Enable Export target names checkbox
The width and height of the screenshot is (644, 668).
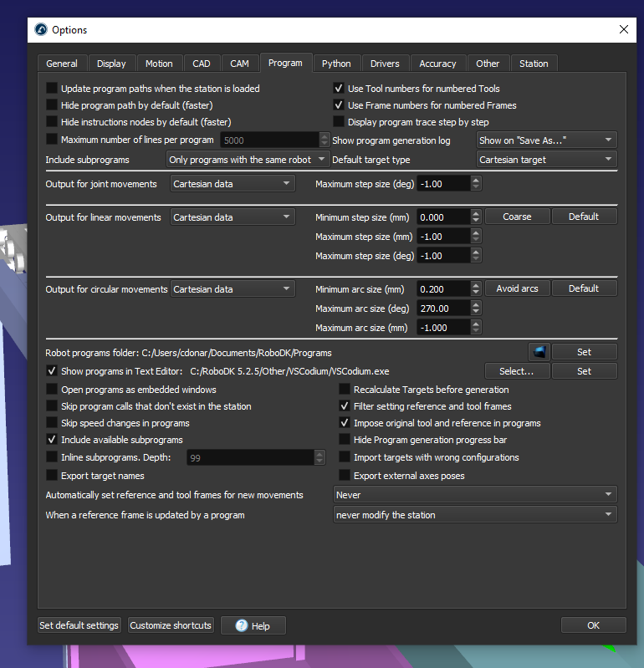click(x=52, y=476)
